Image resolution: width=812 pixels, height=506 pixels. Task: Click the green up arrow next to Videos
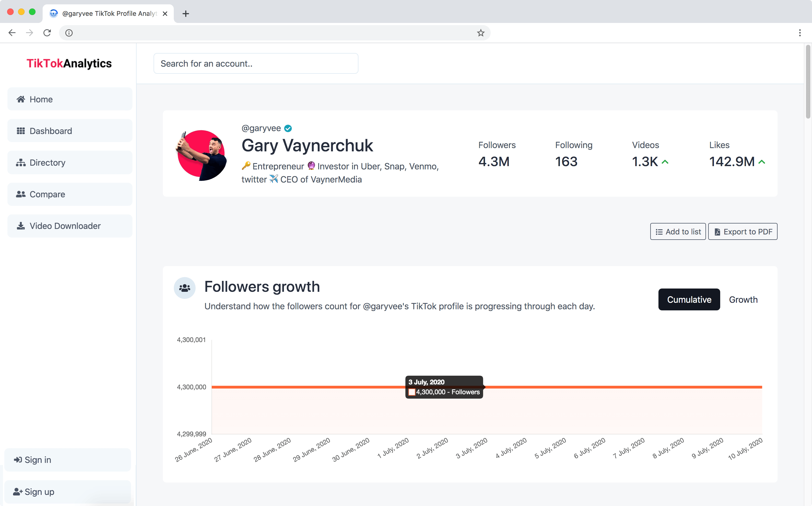(665, 162)
